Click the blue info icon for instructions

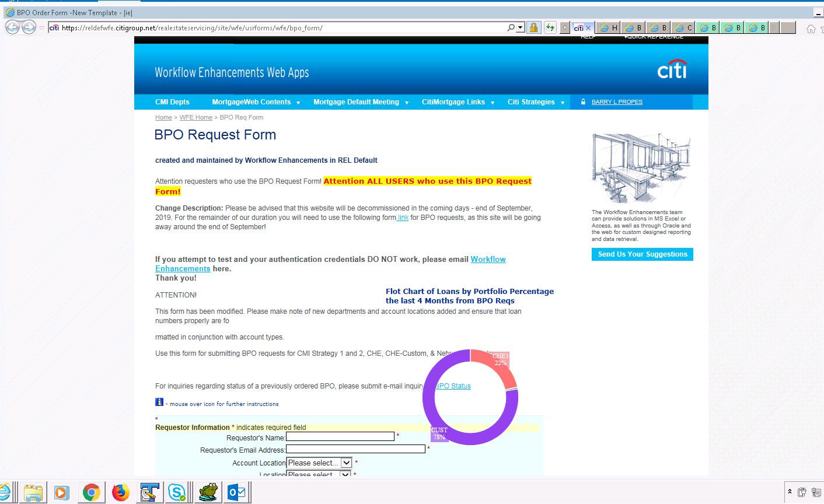click(x=159, y=402)
